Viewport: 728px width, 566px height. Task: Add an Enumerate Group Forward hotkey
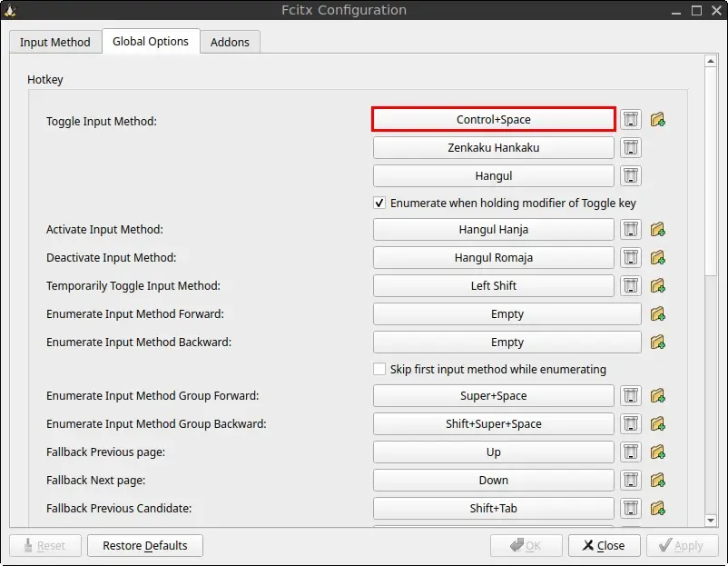point(657,395)
